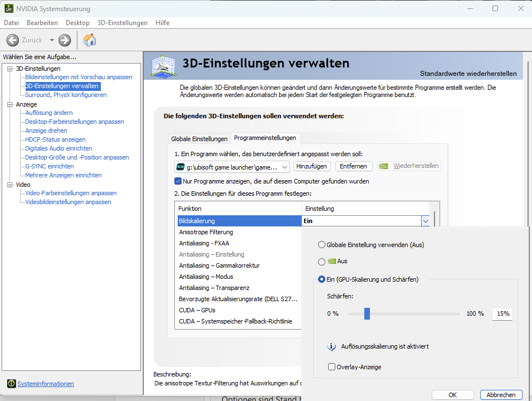Select the Aus radio button

pyautogui.click(x=321, y=262)
